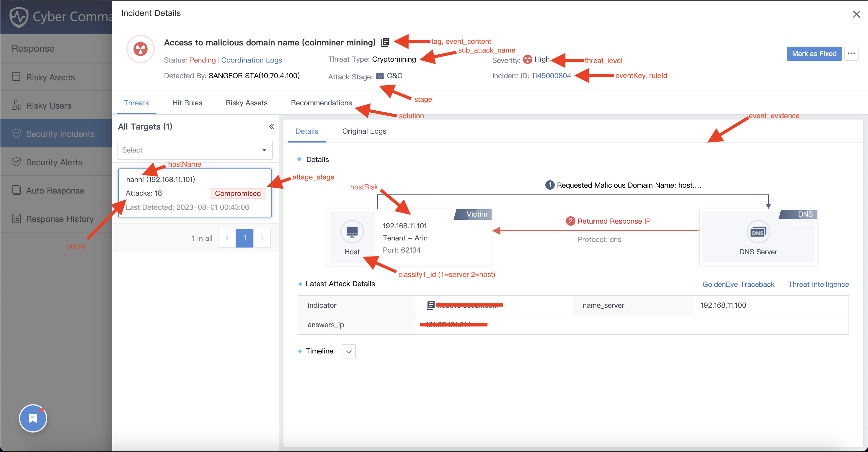Image resolution: width=868 pixels, height=452 pixels.
Task: Select the hanni target card
Action: (x=195, y=193)
